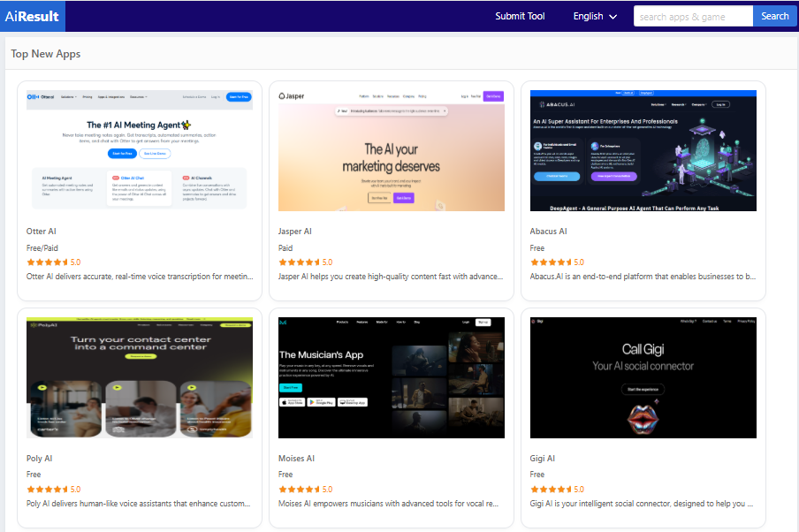This screenshot has width=799, height=532.
Task: Click the blue Search button
Action: point(774,16)
